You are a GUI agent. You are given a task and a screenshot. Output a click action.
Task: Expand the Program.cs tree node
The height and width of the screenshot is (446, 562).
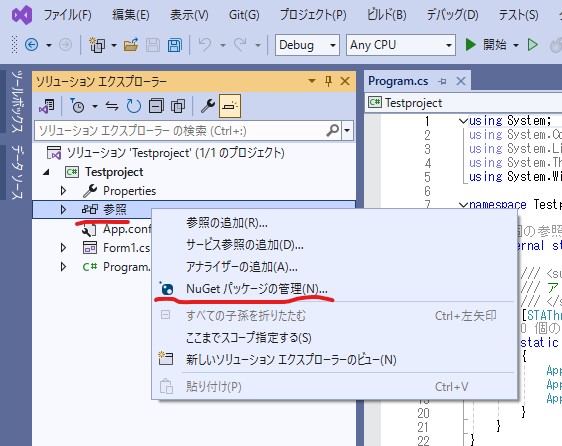pyautogui.click(x=63, y=266)
